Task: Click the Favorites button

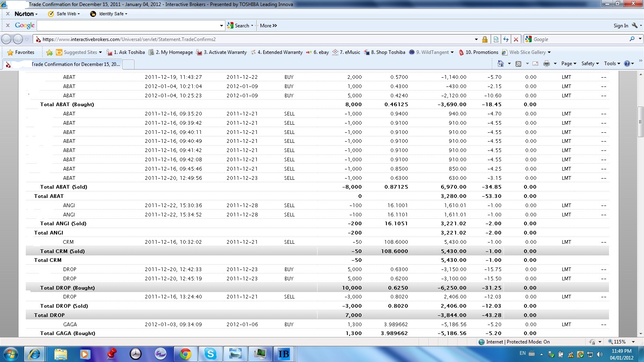Action: 21,52
